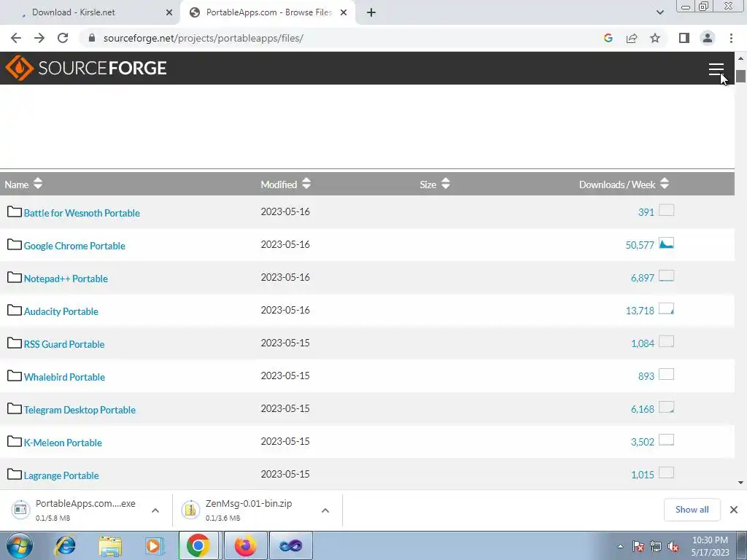Open the Chrome profile avatar
Screen dimensions: 747x560
[x=708, y=38]
